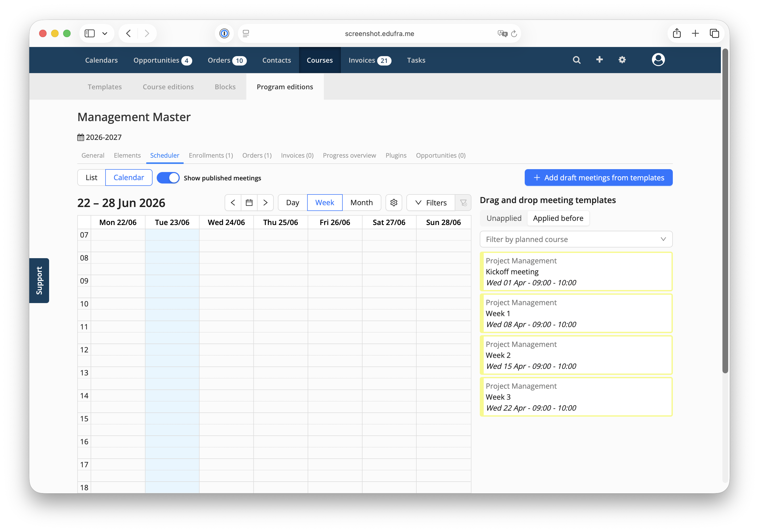Click the Safari address bar URL
The image size is (759, 532).
(379, 33)
